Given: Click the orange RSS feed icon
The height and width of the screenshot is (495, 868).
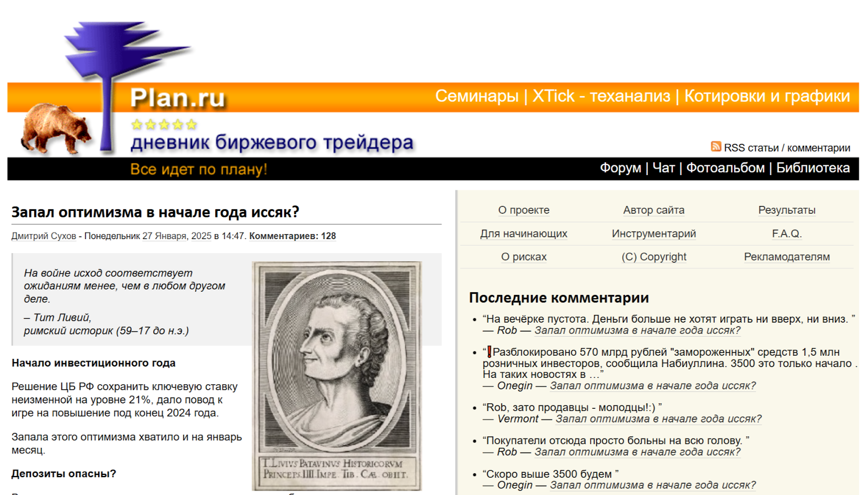Looking at the screenshot, I should click(716, 147).
